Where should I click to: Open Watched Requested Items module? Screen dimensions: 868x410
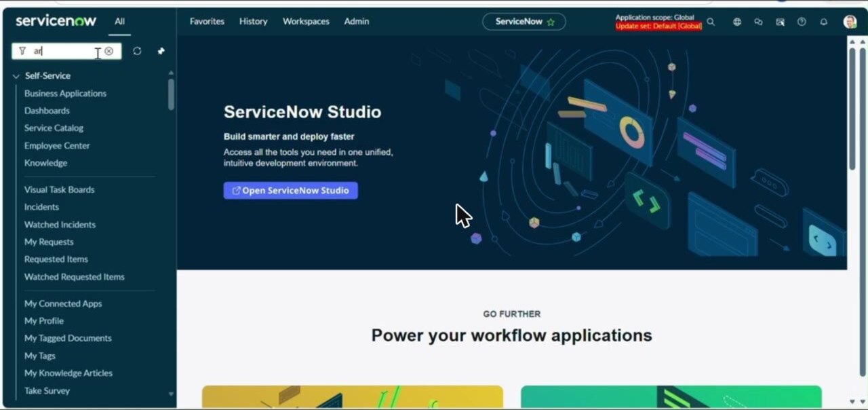pos(75,277)
